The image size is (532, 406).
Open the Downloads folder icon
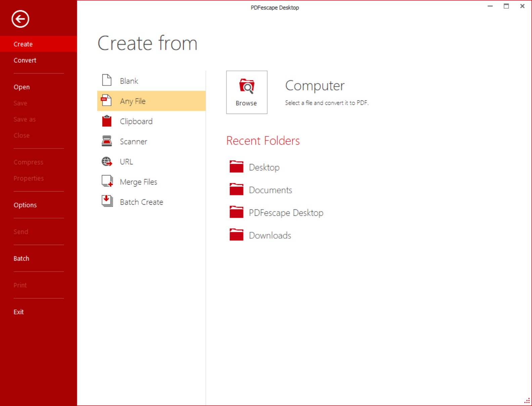tap(236, 235)
